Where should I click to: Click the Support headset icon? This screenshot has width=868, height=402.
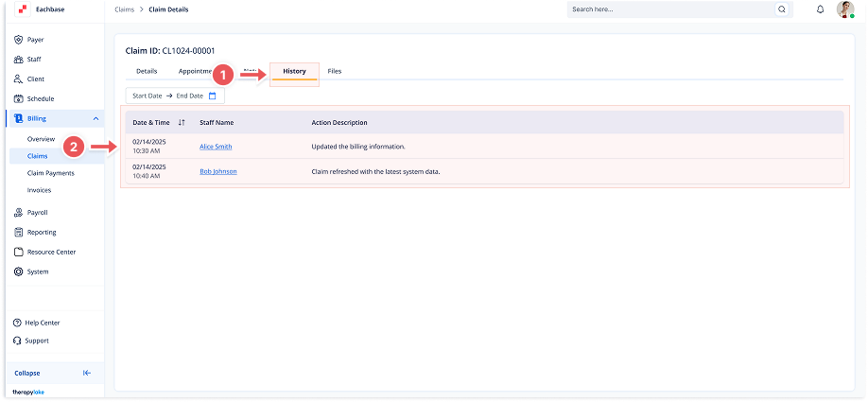17,341
